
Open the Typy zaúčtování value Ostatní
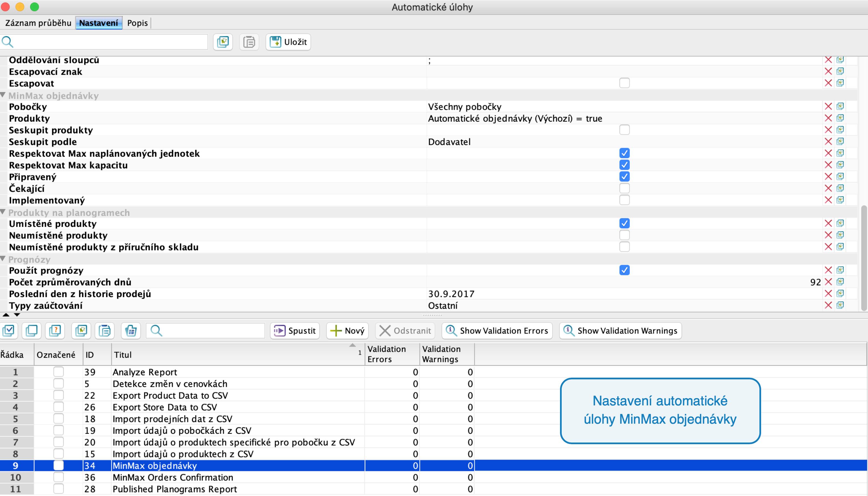(443, 306)
